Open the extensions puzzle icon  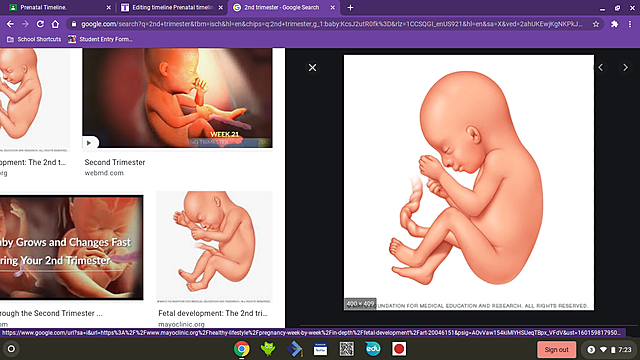click(614, 24)
